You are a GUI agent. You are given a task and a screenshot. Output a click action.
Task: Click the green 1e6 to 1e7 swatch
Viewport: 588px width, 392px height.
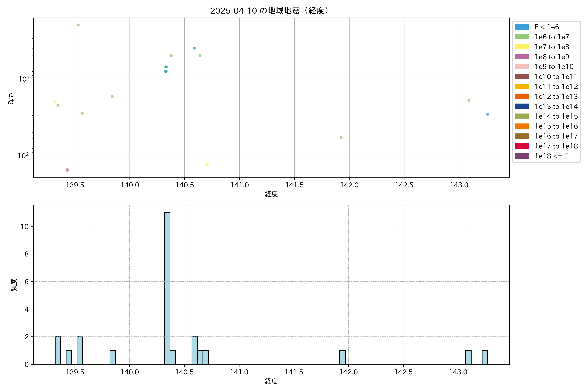pyautogui.click(x=522, y=37)
